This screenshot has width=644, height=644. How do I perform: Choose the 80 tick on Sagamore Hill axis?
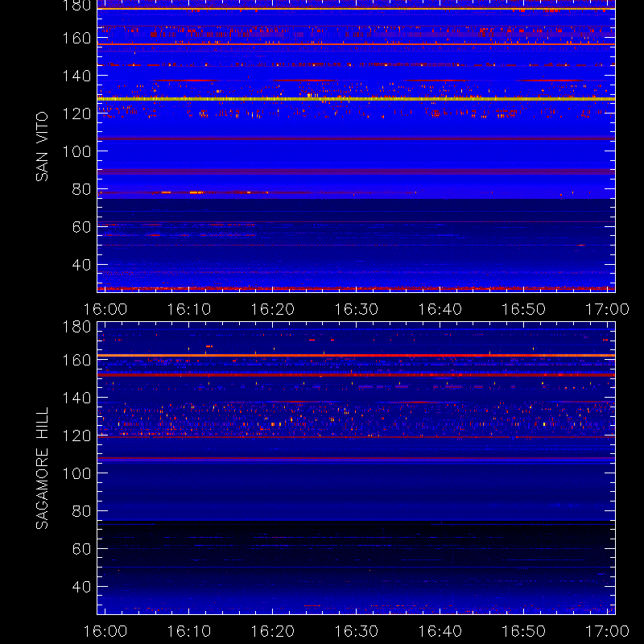(x=81, y=511)
